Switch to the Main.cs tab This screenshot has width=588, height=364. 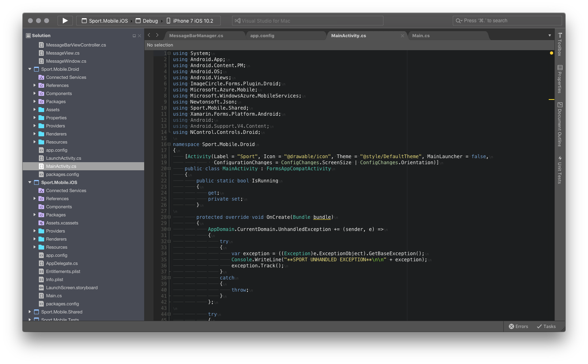(x=420, y=36)
